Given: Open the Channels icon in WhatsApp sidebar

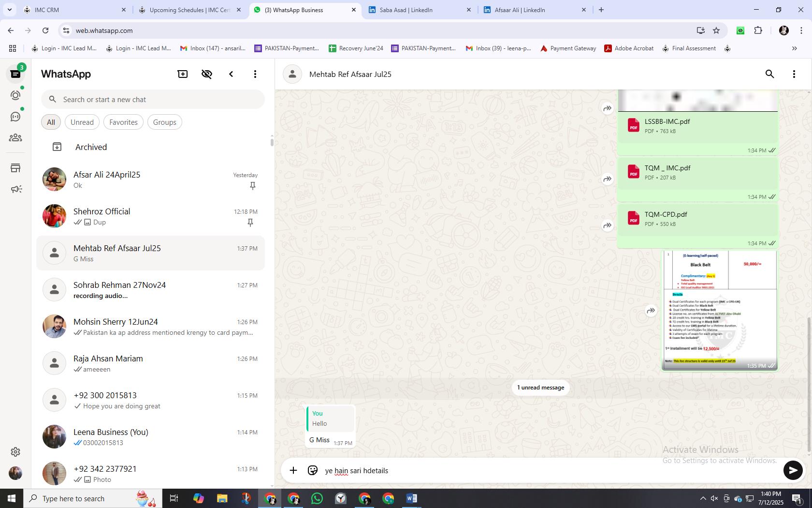Looking at the screenshot, I should (15, 117).
